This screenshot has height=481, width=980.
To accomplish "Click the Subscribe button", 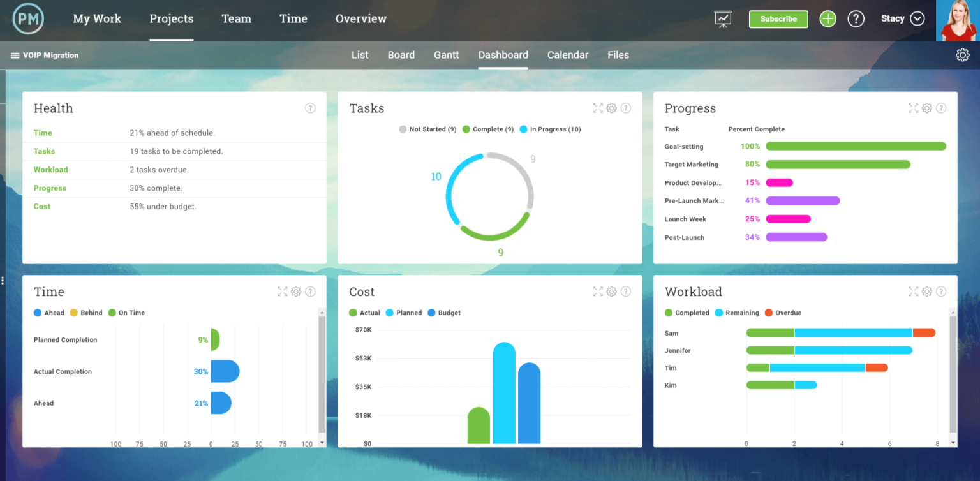I will (x=778, y=19).
